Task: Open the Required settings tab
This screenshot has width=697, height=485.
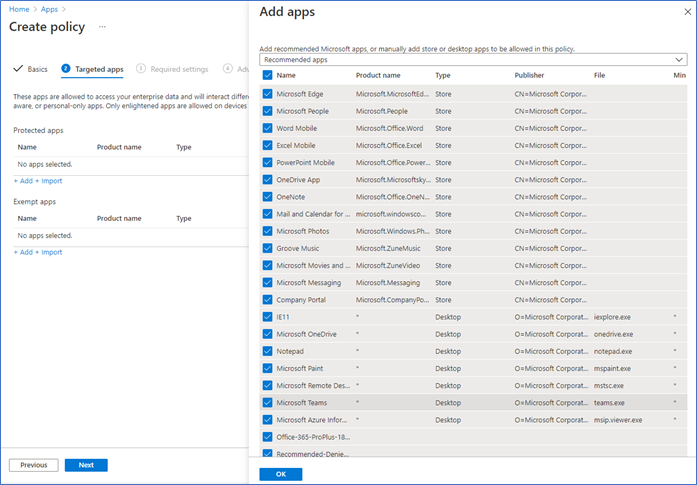Action: tap(172, 69)
